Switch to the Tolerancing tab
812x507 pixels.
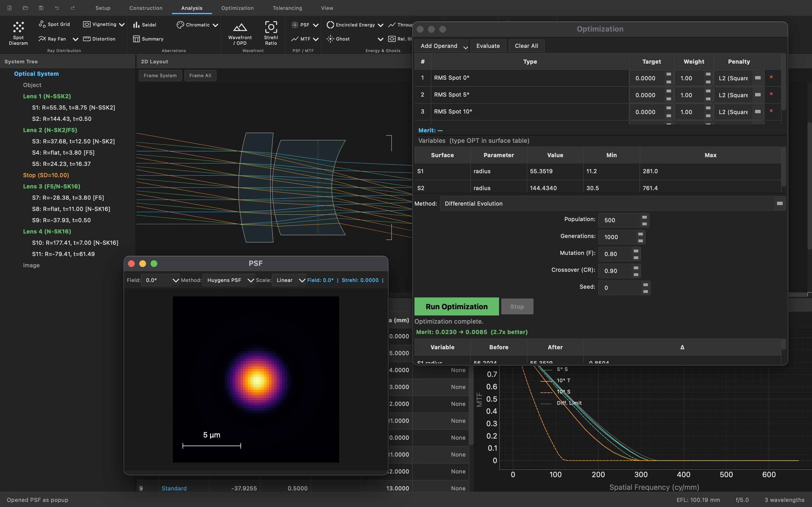tap(287, 8)
